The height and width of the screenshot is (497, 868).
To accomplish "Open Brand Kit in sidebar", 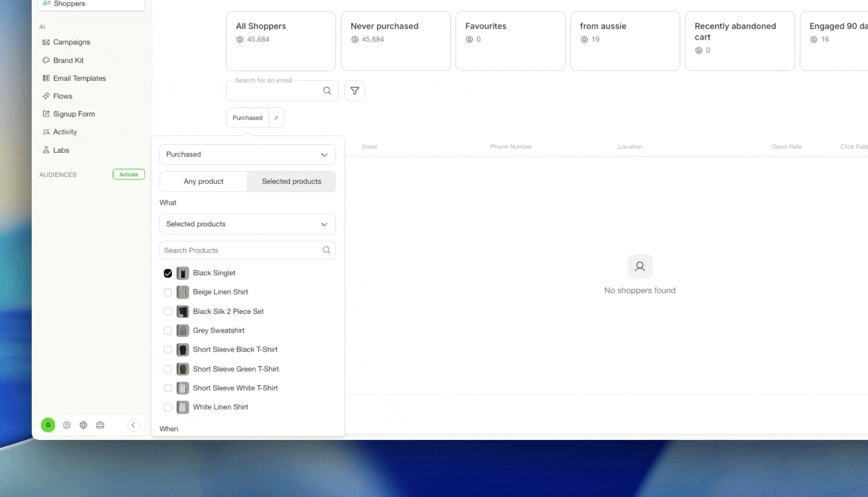I will (63, 60).
